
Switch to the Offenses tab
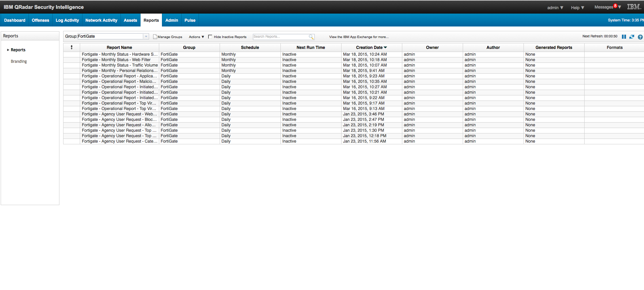pos(40,20)
